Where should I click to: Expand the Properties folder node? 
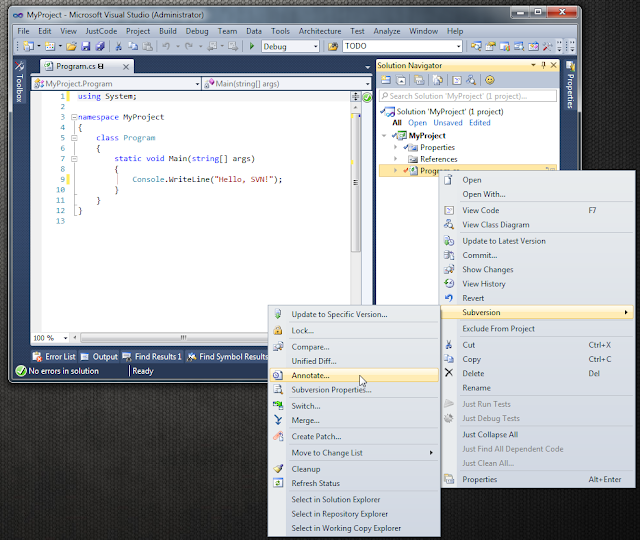point(395,147)
